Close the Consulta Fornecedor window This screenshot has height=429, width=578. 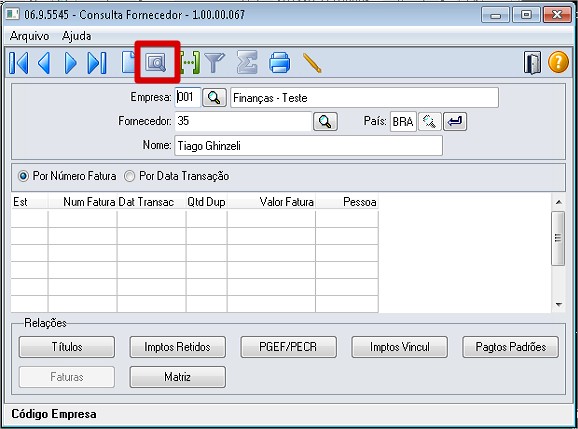tap(557, 15)
